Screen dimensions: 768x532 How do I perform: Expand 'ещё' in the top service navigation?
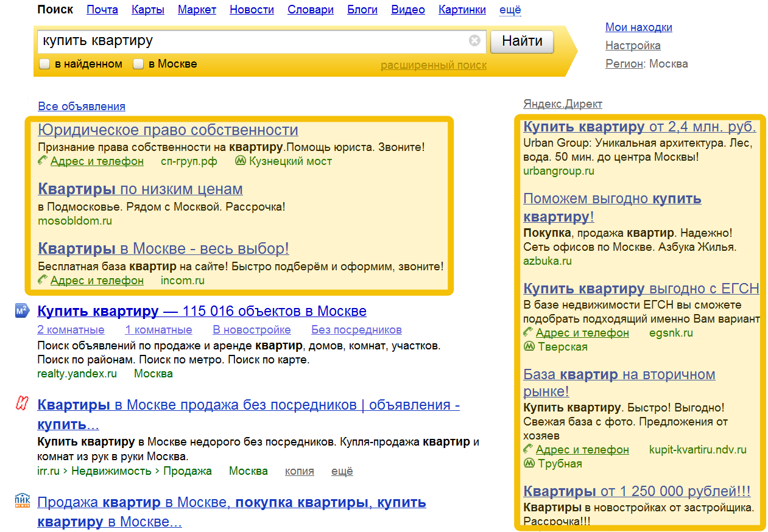(510, 10)
